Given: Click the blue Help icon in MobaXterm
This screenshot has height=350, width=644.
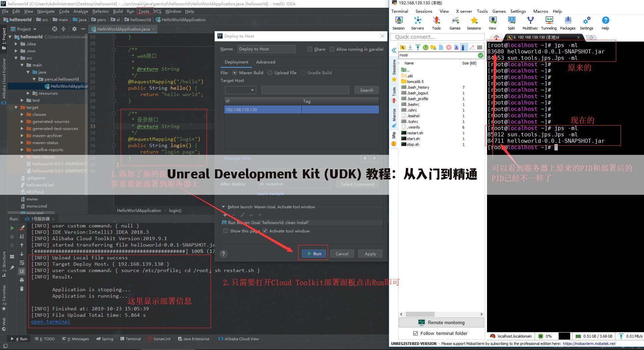Looking at the screenshot, I should [605, 23].
